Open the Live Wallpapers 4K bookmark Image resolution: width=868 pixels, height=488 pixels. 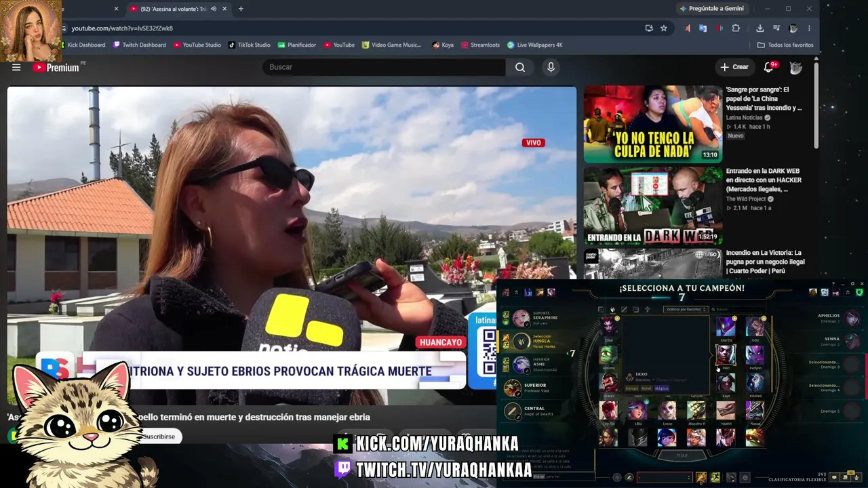535,45
